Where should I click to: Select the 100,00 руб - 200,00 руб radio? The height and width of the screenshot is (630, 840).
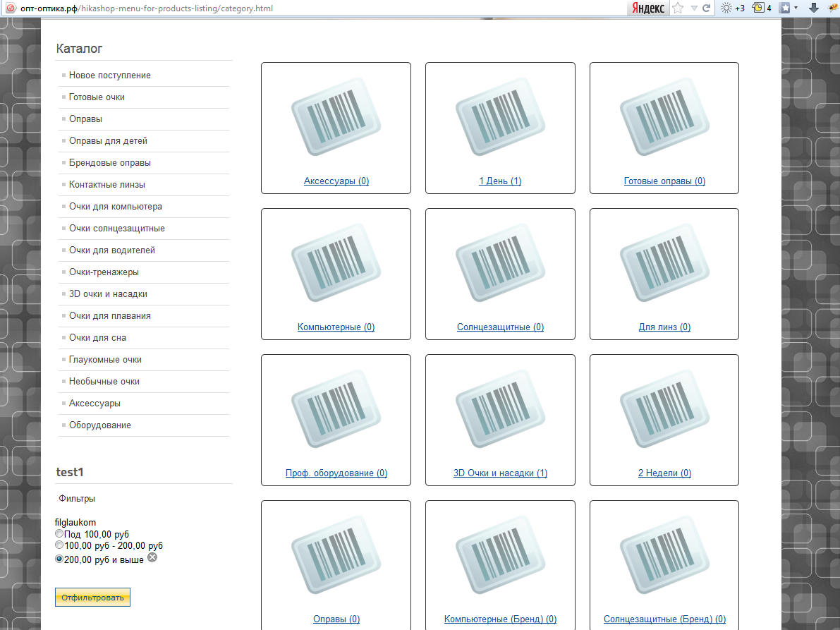pos(59,545)
